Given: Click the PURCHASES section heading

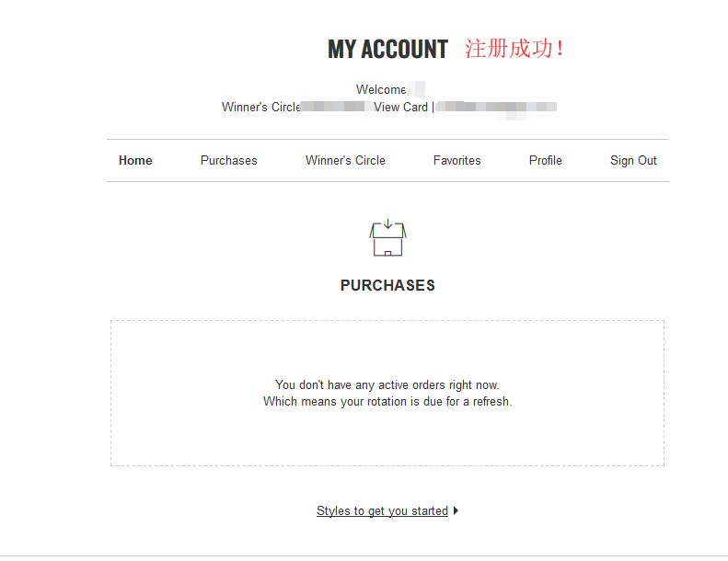Looking at the screenshot, I should (387, 285).
